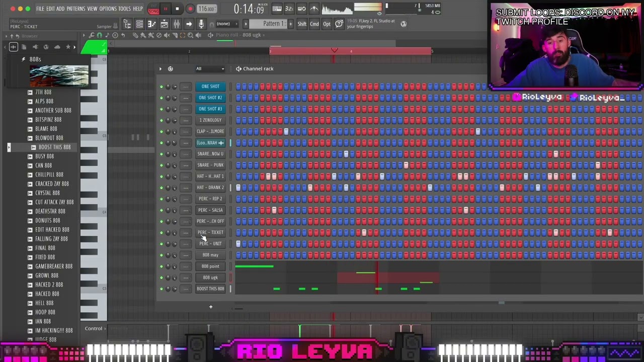This screenshot has width=644, height=362.
Task: Expand the BOOST THIS 808 folder
Action: tap(9, 147)
